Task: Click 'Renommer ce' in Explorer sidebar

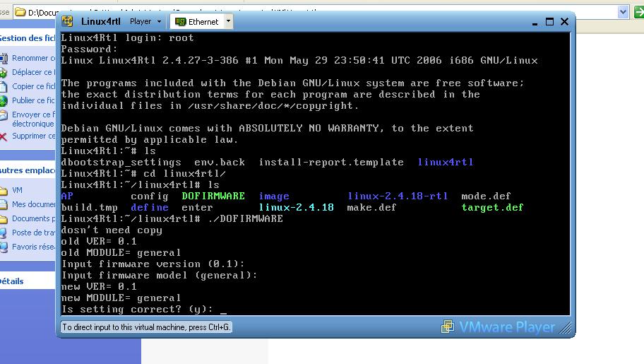Action: coord(33,59)
